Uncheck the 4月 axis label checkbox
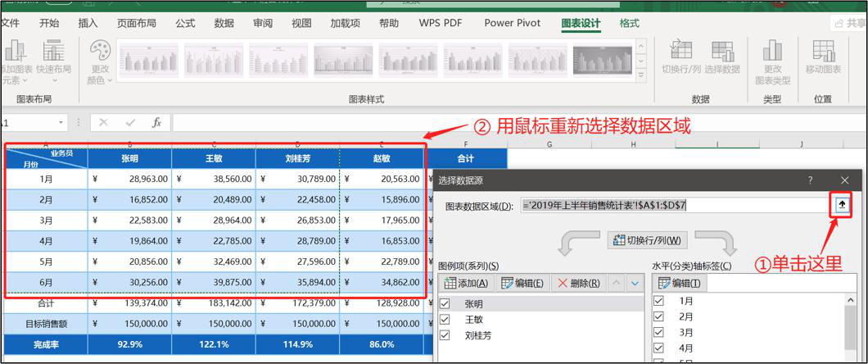Image resolution: width=868 pixels, height=364 pixels. point(658,348)
